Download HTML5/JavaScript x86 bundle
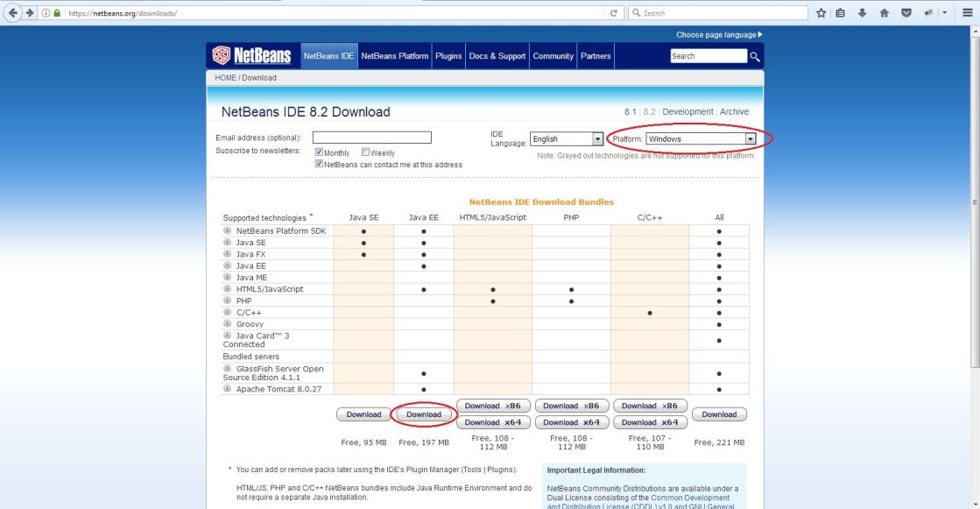 click(493, 406)
